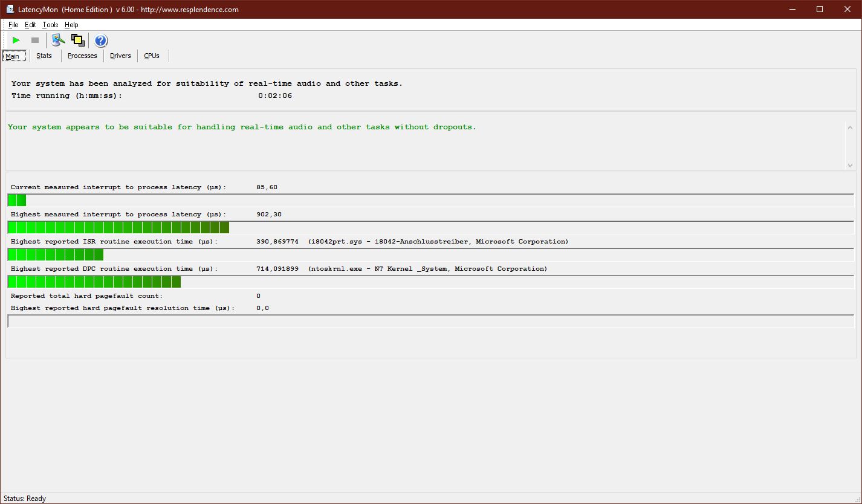Start the latency monitor with green play button
The height and width of the screenshot is (504, 862).
point(16,40)
